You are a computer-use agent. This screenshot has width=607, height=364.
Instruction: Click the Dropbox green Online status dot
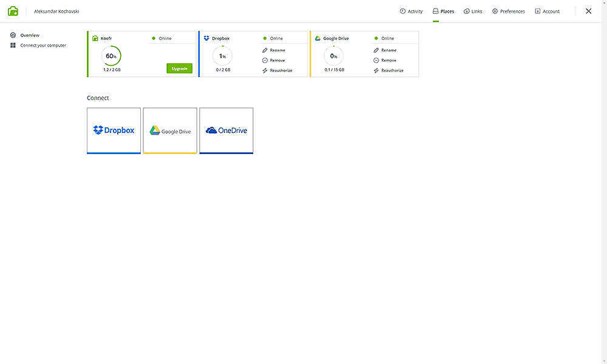pos(265,38)
